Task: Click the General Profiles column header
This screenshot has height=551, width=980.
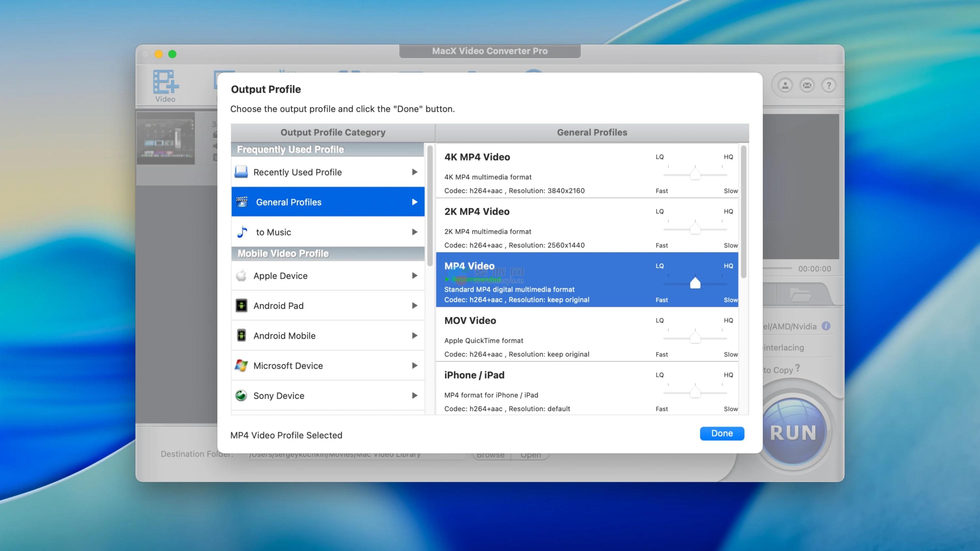Action: click(x=592, y=132)
